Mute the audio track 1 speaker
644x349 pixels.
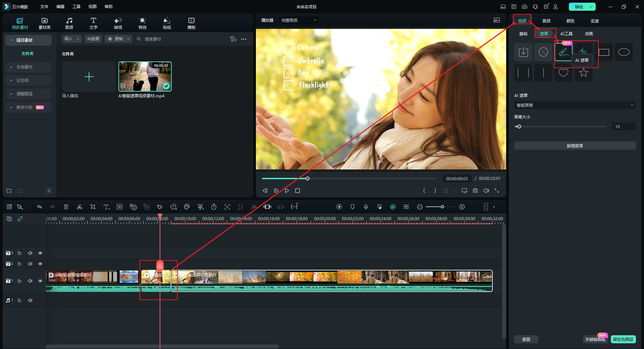pyautogui.click(x=30, y=300)
